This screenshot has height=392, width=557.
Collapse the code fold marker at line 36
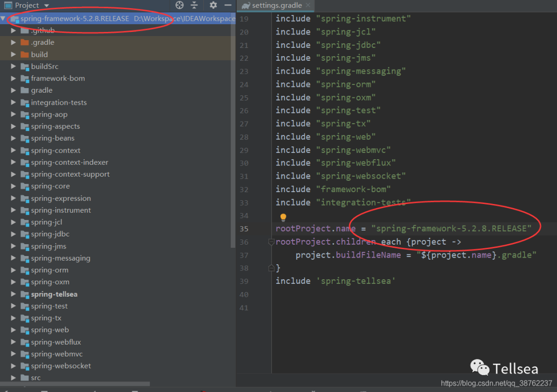(x=271, y=242)
